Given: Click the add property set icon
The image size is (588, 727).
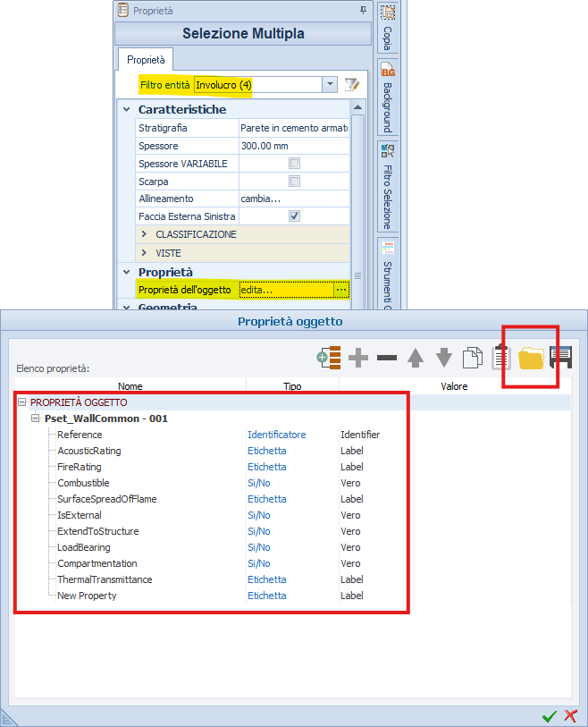Looking at the screenshot, I should click(329, 358).
